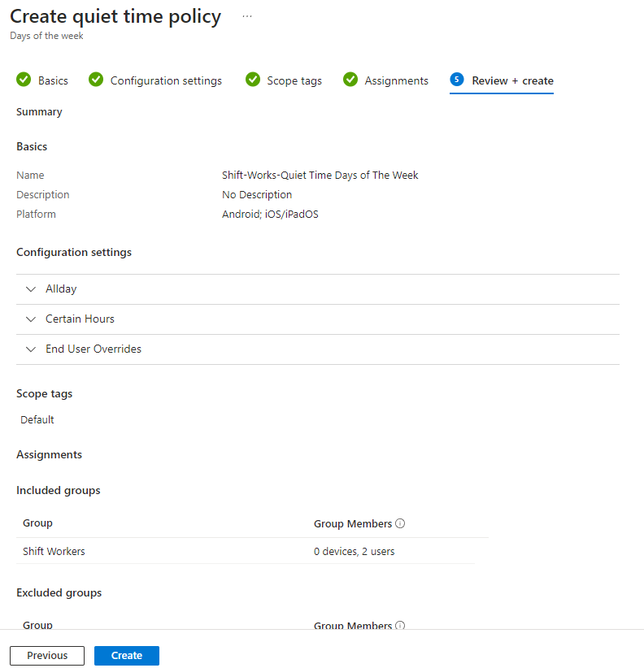Click the Default scope tag entry
The height and width of the screenshot is (668, 644).
tap(37, 420)
